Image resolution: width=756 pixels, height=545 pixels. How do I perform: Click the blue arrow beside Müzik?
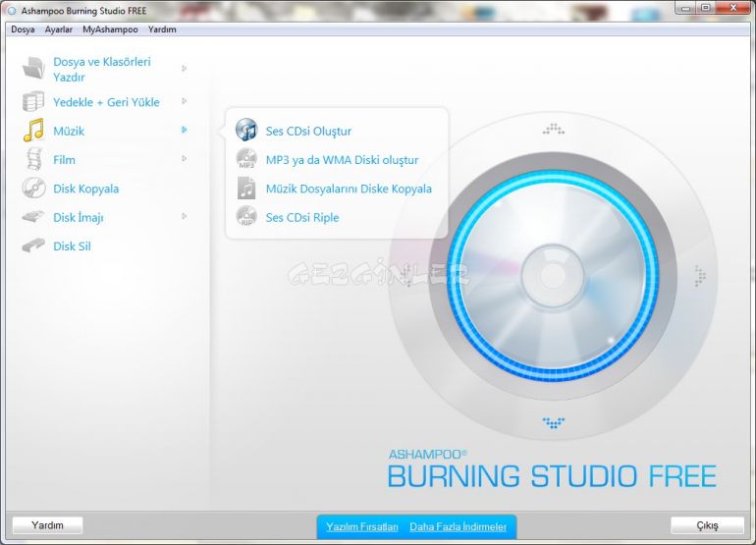coord(185,130)
